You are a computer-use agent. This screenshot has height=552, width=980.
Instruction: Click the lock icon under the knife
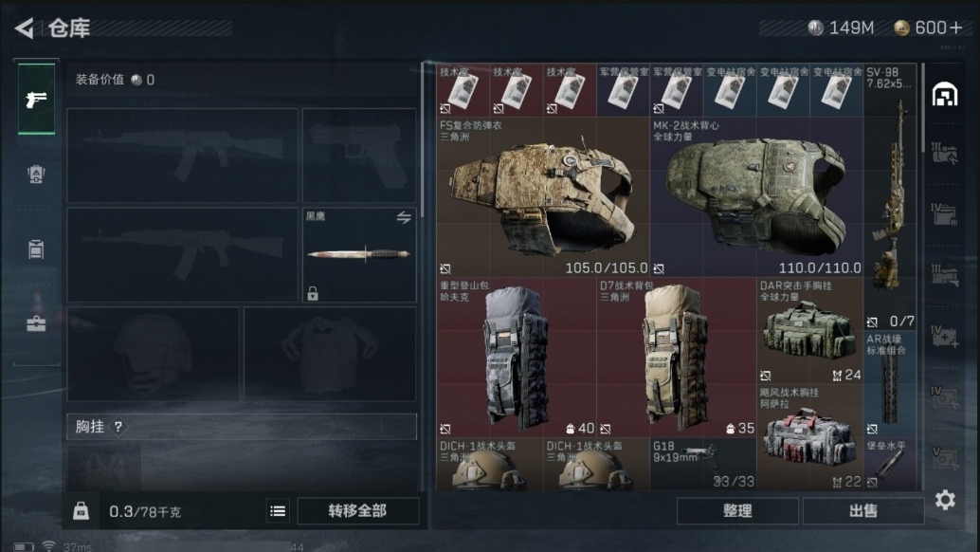pyautogui.click(x=313, y=292)
